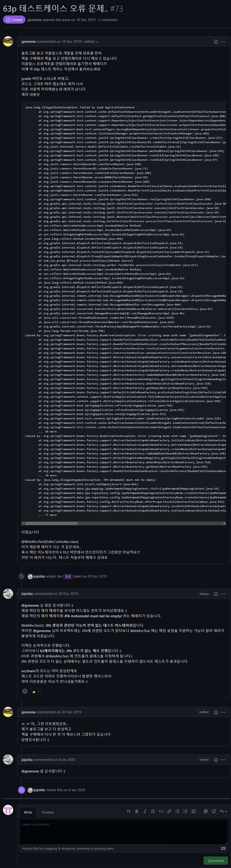Open the 18 Dec 2019 comment timestamp link
The width and height of the screenshot is (231, 868).
(x=71, y=42)
